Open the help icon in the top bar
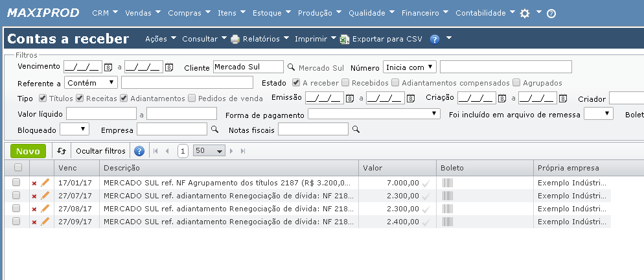Viewport: 644px width, 280px height. 551,14
